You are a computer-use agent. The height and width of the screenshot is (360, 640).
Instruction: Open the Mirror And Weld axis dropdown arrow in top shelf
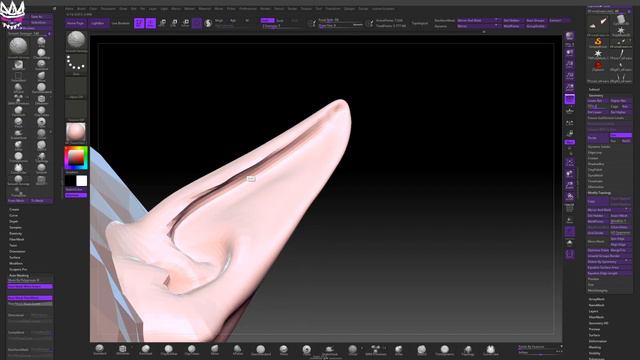click(x=496, y=20)
